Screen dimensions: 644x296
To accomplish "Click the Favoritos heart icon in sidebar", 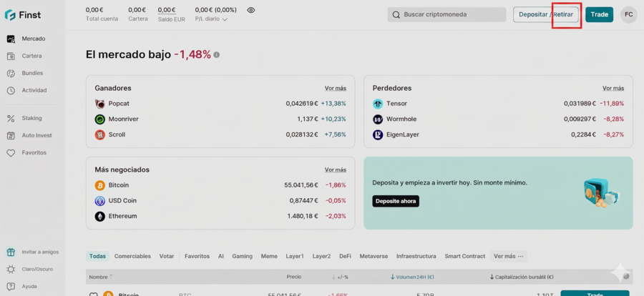I will coord(11,153).
